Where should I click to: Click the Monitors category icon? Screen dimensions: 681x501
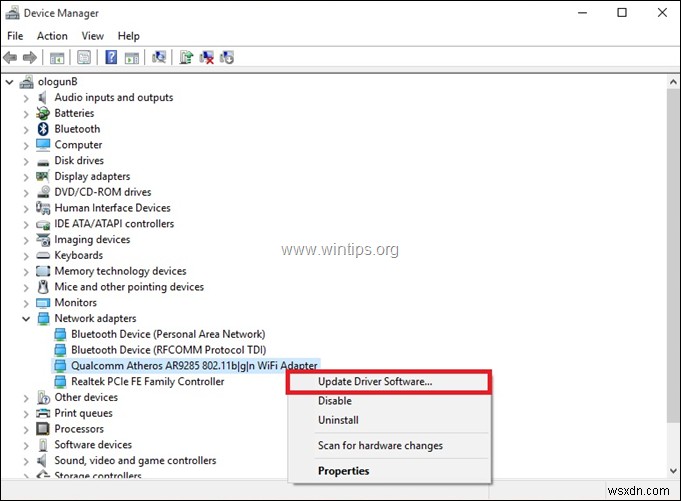pyautogui.click(x=43, y=303)
